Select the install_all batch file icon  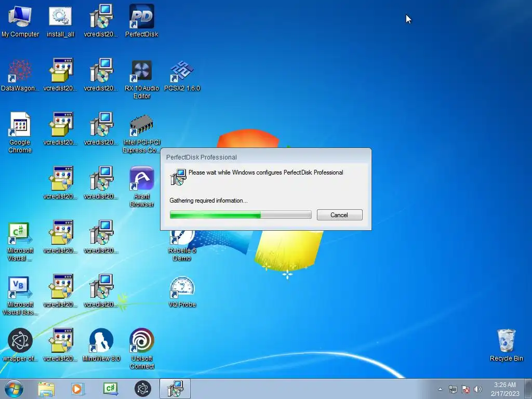[60, 20]
